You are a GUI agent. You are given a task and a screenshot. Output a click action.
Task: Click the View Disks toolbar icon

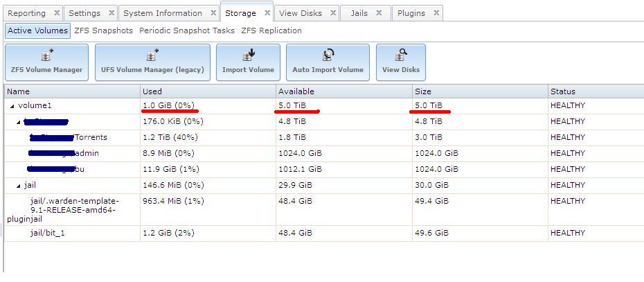tap(400, 57)
